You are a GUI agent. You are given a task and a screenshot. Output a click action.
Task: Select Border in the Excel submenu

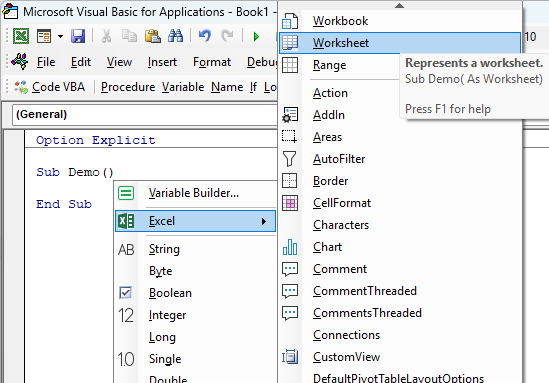[x=400, y=181]
